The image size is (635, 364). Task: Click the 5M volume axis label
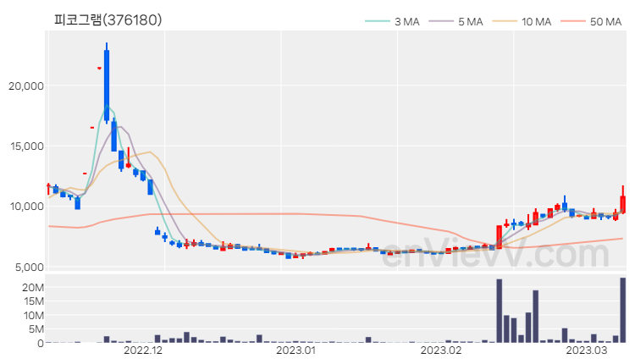[x=36, y=329]
